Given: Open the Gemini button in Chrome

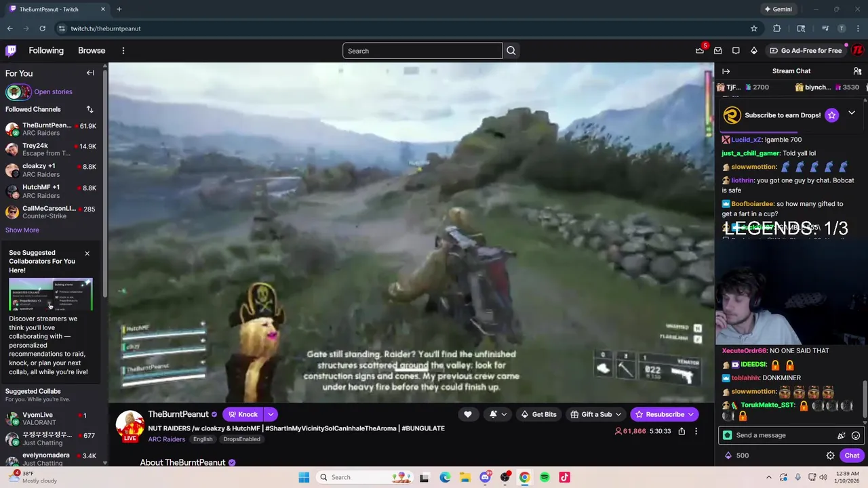Looking at the screenshot, I should pos(778,9).
